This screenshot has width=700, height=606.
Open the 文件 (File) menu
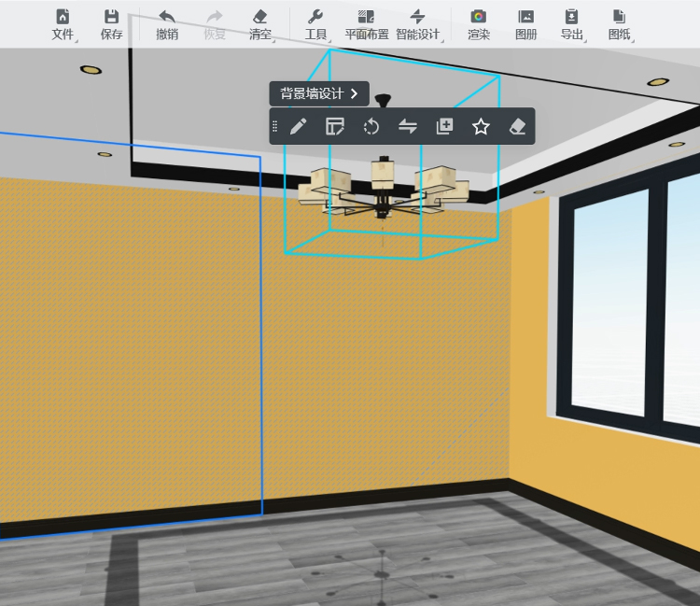tap(63, 25)
